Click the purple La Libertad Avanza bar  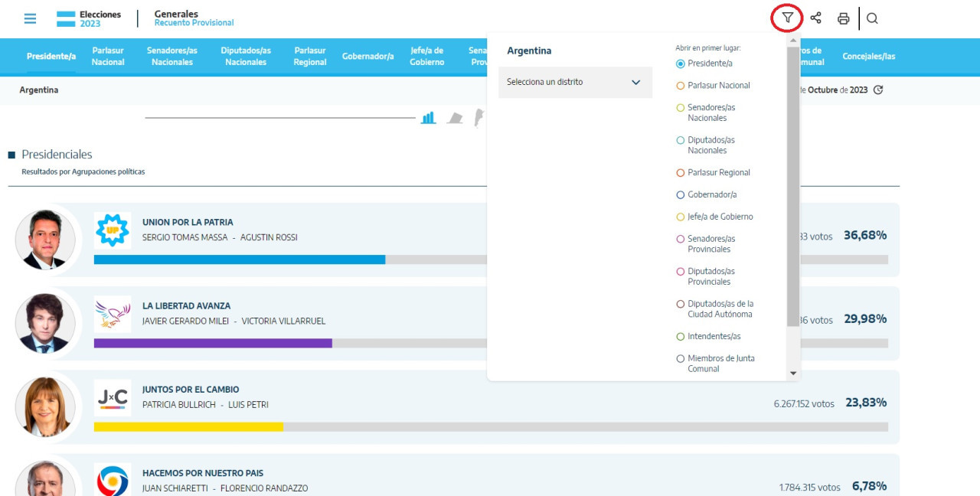tap(213, 343)
